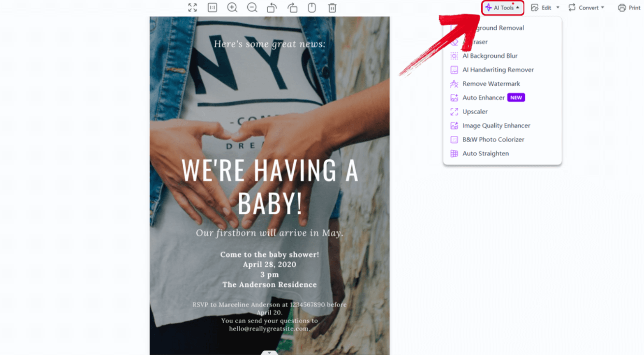Collapse the AI Tools dropdown
The height and width of the screenshot is (355, 644).
[502, 7]
